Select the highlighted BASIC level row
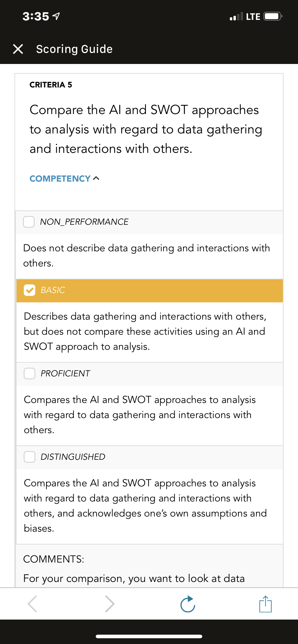 149,291
